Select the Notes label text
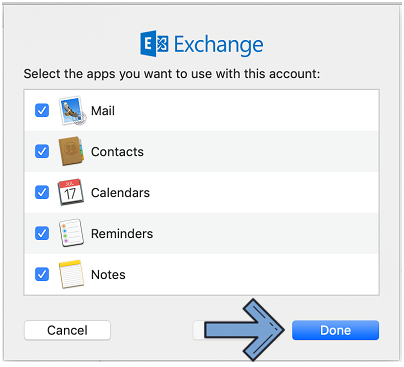The image size is (404, 367). (x=108, y=275)
